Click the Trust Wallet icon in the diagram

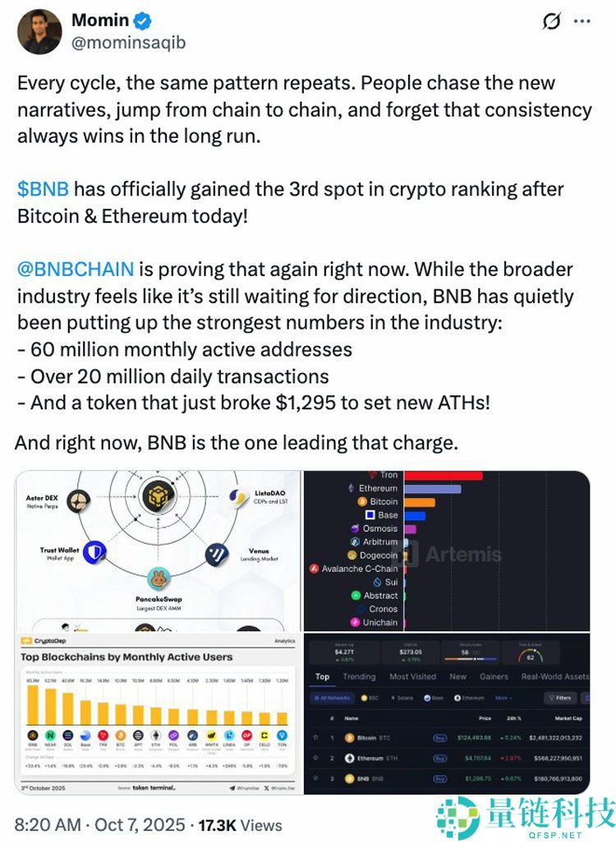tap(94, 552)
